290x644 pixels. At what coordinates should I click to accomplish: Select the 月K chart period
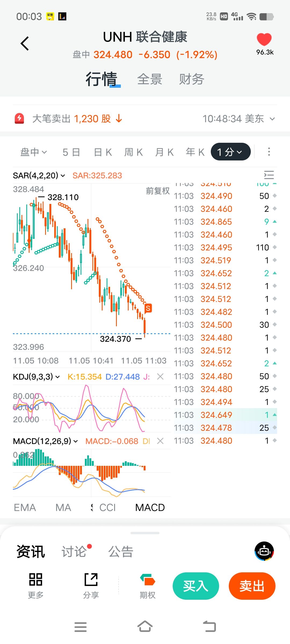tap(164, 152)
